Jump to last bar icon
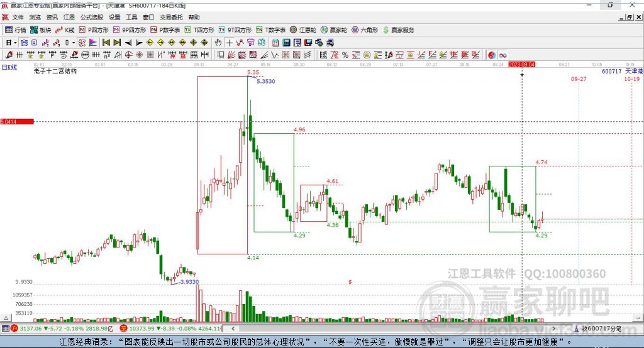 117,43
